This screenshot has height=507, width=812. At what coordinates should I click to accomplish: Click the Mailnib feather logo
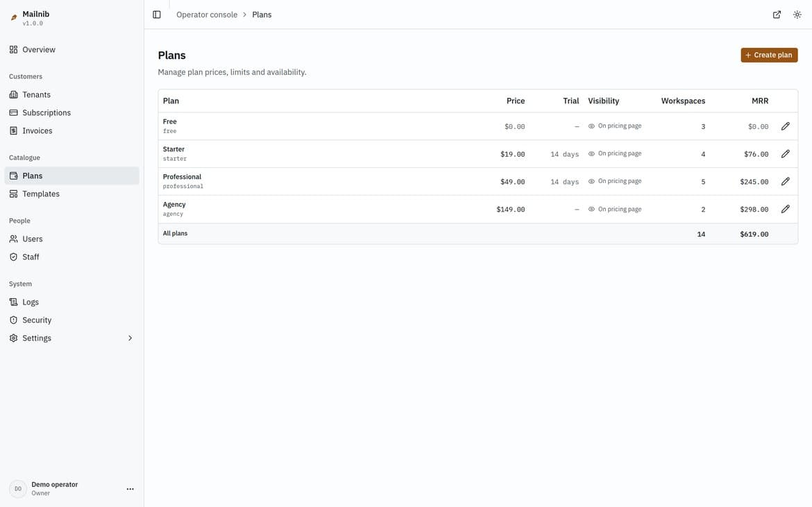(14, 17)
